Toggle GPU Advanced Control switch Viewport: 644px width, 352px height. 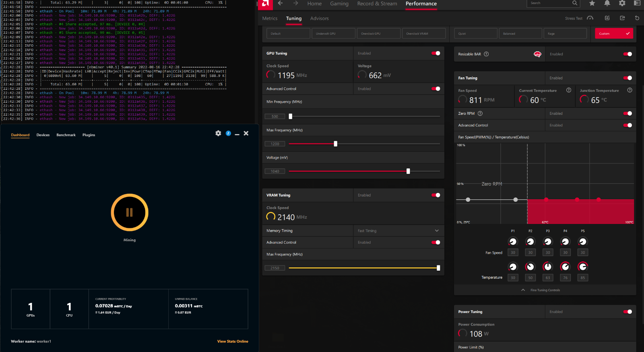[436, 89]
